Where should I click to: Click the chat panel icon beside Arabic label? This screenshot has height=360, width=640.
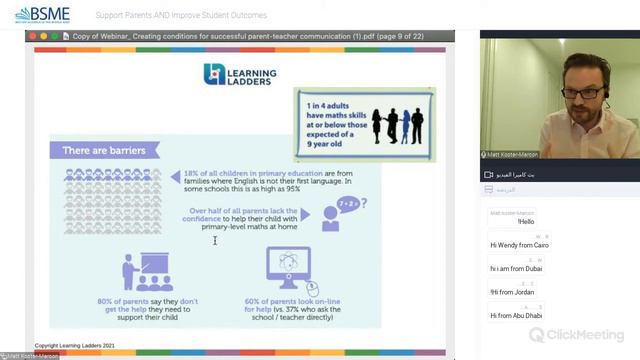489,189
